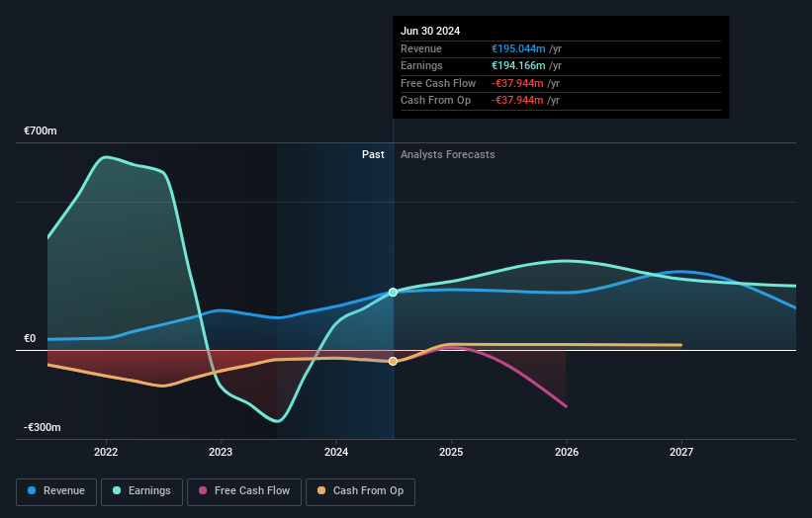Screen dimensions: 812x518
Task: Click the Past section label
Action: point(373,155)
